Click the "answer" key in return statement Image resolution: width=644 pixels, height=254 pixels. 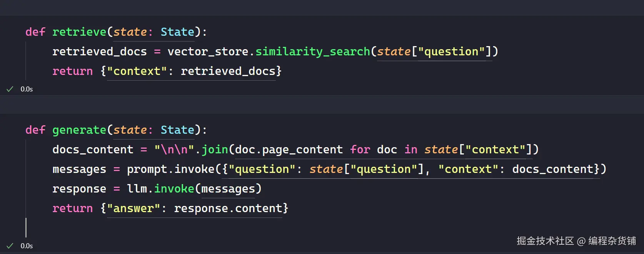click(x=133, y=208)
